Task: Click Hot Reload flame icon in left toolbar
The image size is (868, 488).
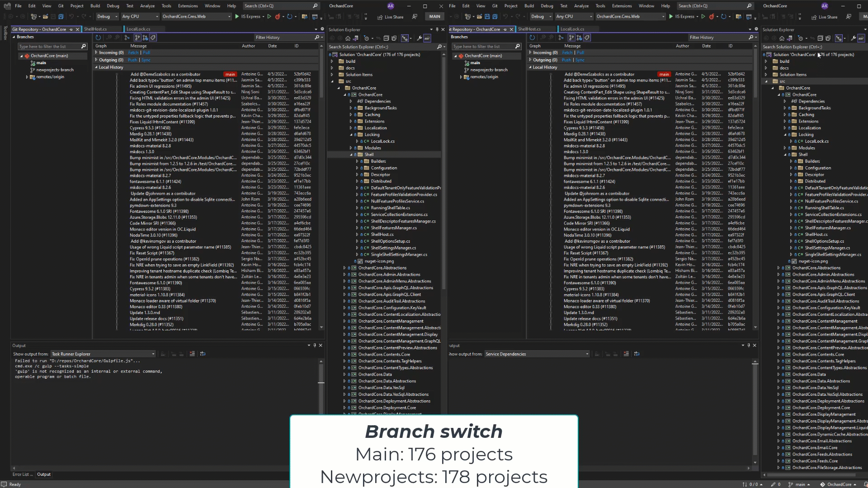Action: point(278,17)
